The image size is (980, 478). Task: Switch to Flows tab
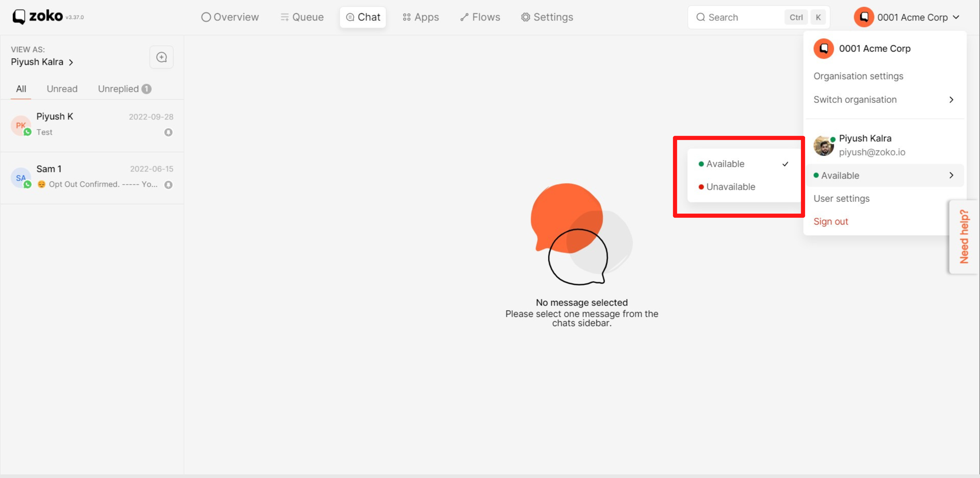pyautogui.click(x=480, y=17)
